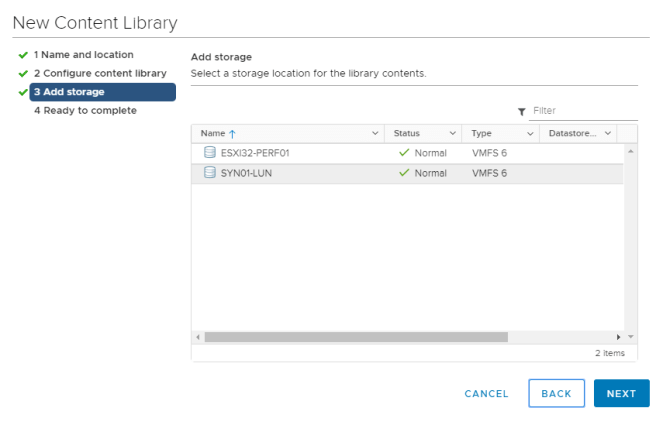656x425 pixels.
Task: Click the horizontal scrollbar thumb
Action: click(355, 337)
